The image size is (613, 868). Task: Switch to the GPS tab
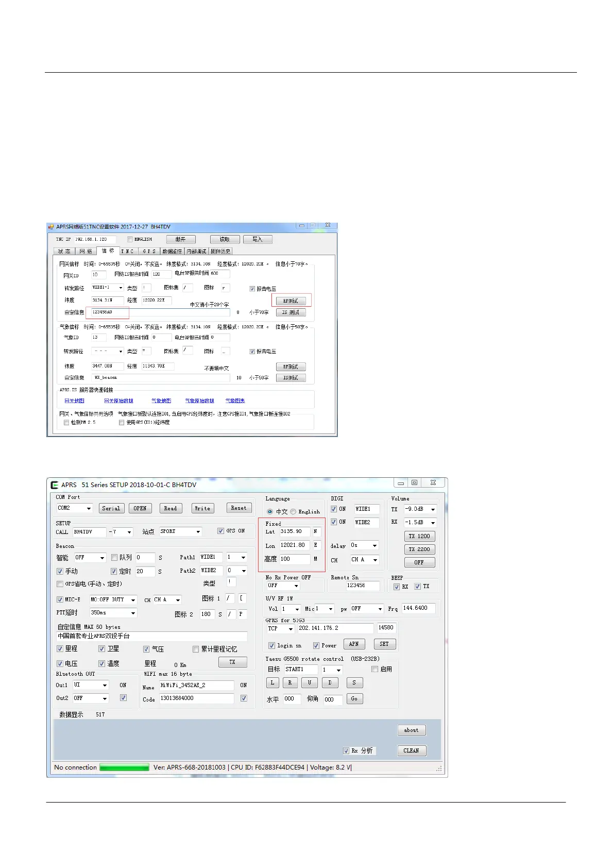coord(149,251)
